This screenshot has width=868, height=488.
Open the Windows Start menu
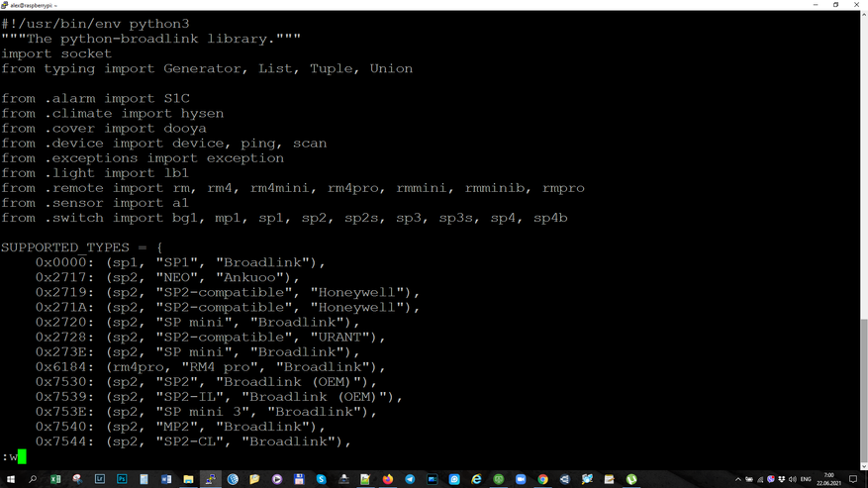tap(11, 479)
